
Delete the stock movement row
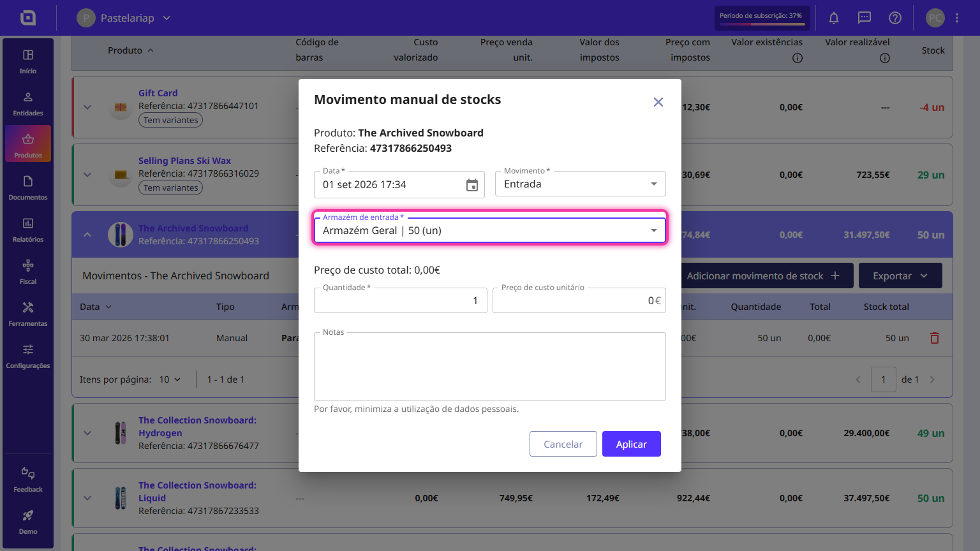(x=934, y=338)
